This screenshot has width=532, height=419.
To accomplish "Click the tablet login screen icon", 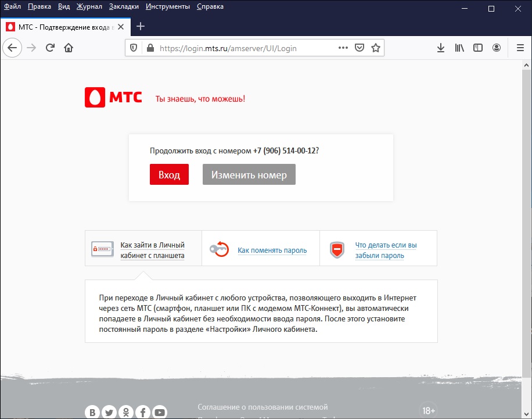I will click(102, 249).
